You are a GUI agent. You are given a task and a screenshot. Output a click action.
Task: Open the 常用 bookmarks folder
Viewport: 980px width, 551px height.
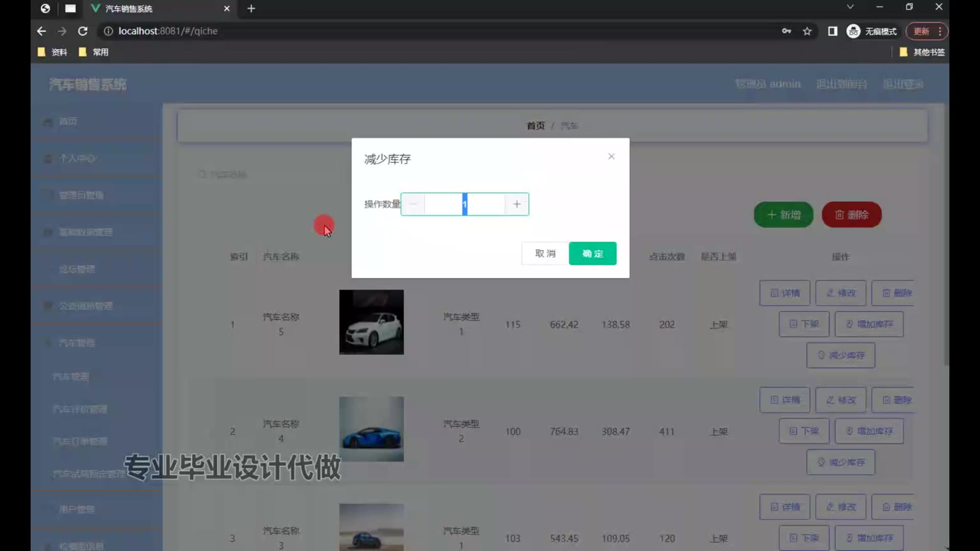point(93,52)
